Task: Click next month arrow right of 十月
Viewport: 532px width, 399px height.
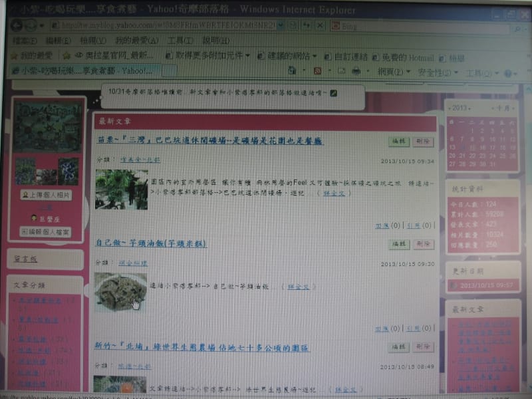Action: coord(513,108)
